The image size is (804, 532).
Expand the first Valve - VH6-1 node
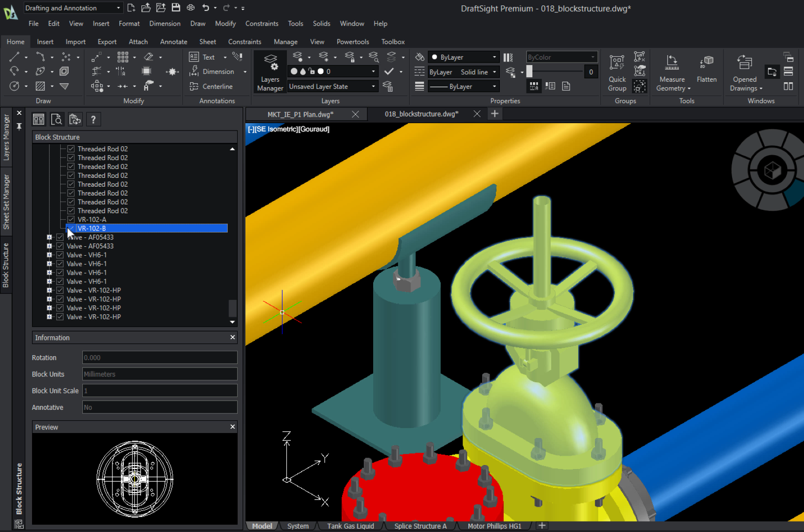pyautogui.click(x=49, y=255)
